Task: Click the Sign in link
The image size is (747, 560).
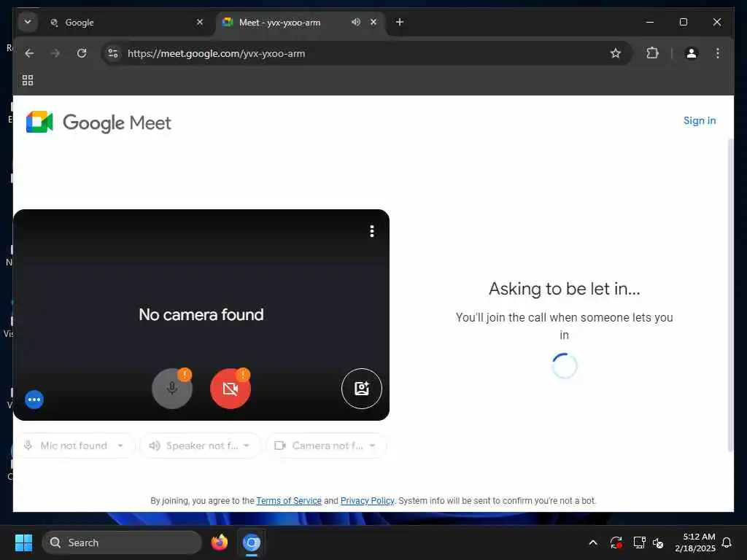Action: (700, 120)
